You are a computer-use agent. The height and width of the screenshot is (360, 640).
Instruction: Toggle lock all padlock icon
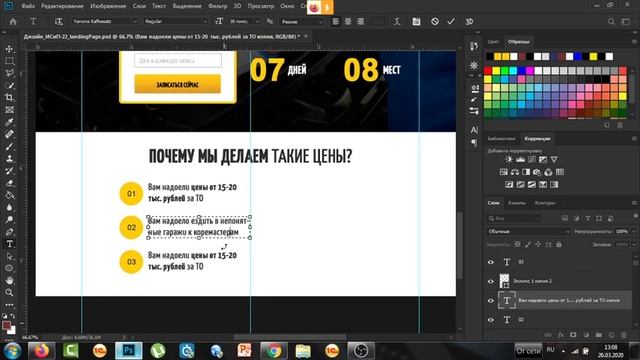(559, 244)
